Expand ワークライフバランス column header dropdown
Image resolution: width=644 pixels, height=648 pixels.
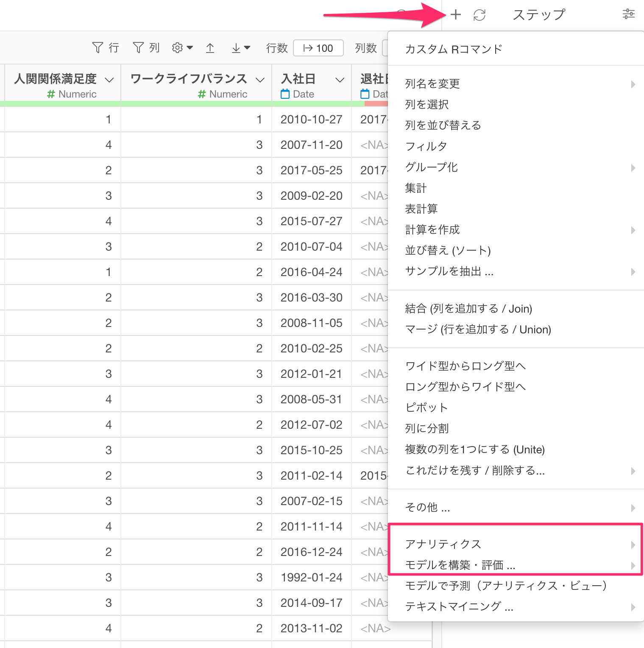point(260,80)
